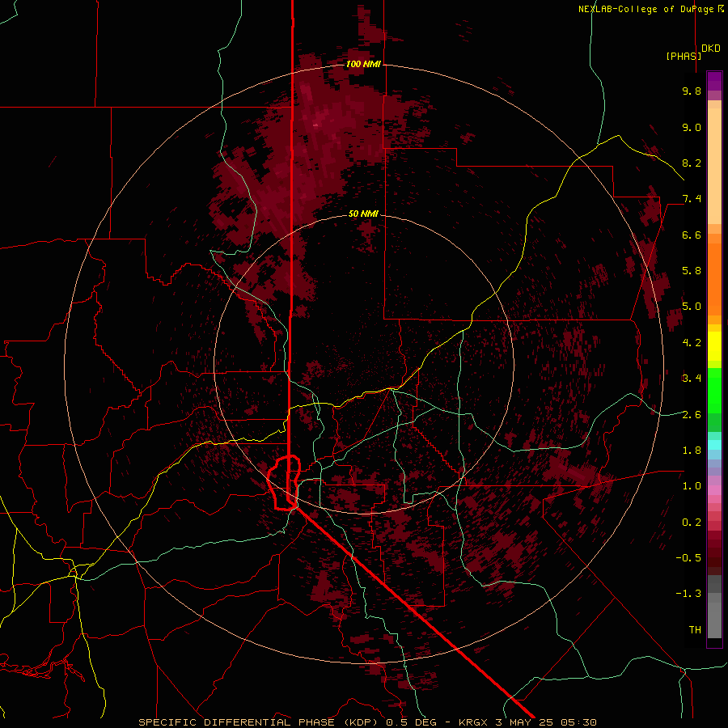Pick the pink segment near 1.0

(714, 490)
